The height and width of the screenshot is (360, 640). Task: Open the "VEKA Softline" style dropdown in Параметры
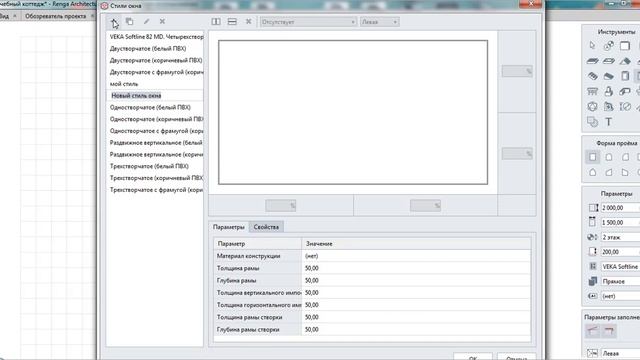(x=620, y=267)
